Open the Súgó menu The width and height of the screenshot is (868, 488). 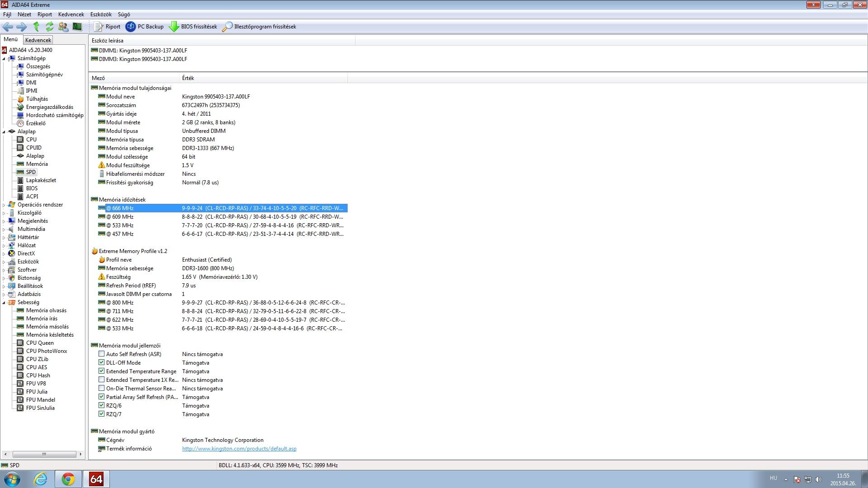click(x=124, y=14)
